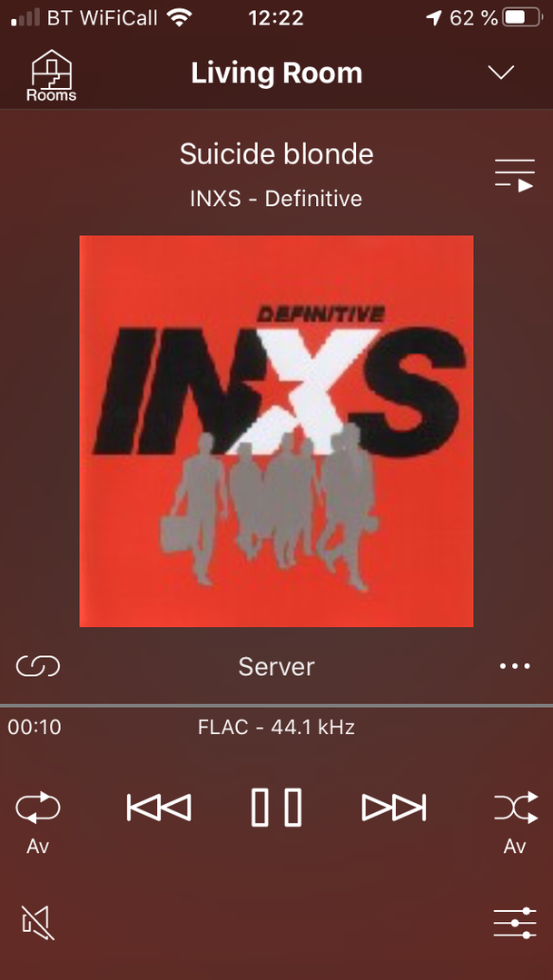Click the playback progress bar
This screenshot has height=980, width=553.
point(276,706)
